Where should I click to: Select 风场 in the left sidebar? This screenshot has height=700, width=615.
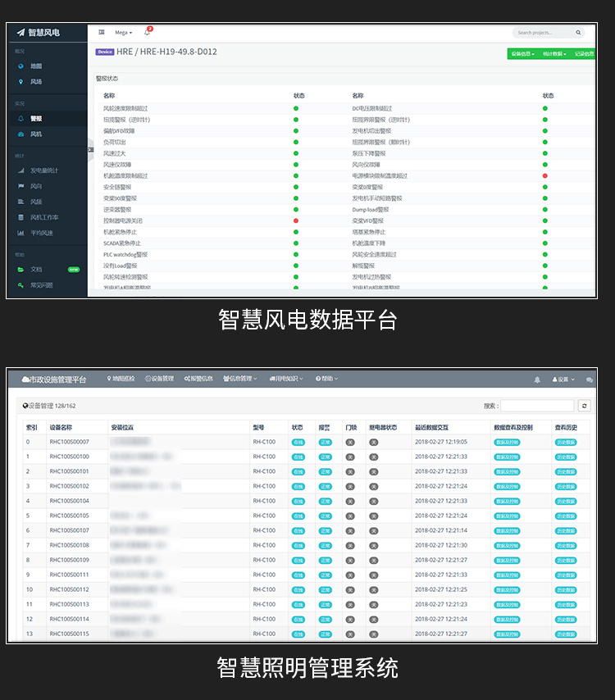(x=35, y=82)
